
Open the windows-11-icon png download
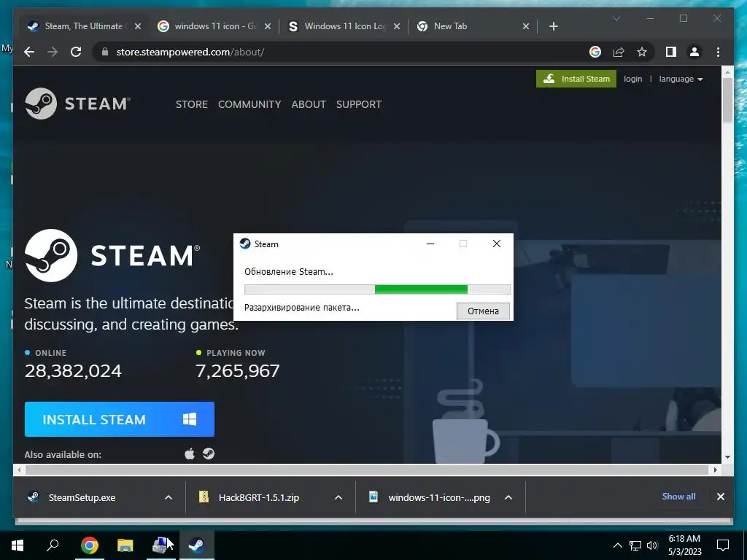438,497
